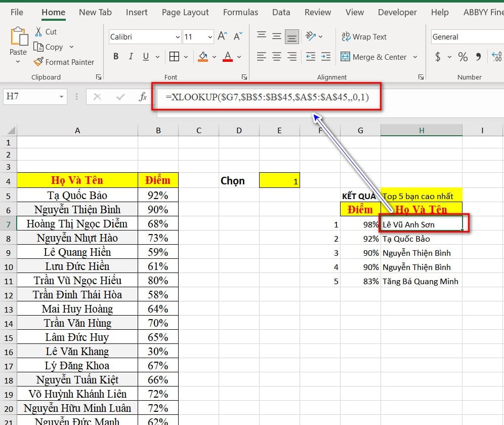
Task: Toggle Align Left horizontal alignment
Action: pyautogui.click(x=261, y=57)
